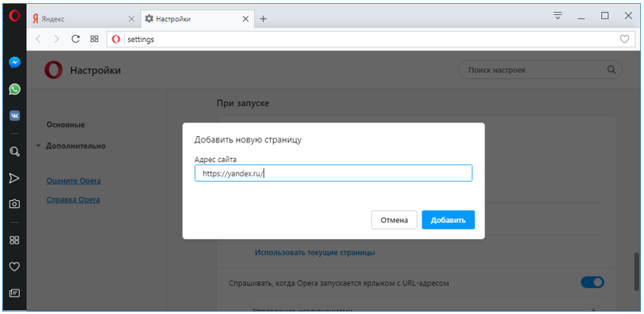The image size is (644, 314).
Task: Open the Opera main menu logo
Action: click(x=14, y=16)
